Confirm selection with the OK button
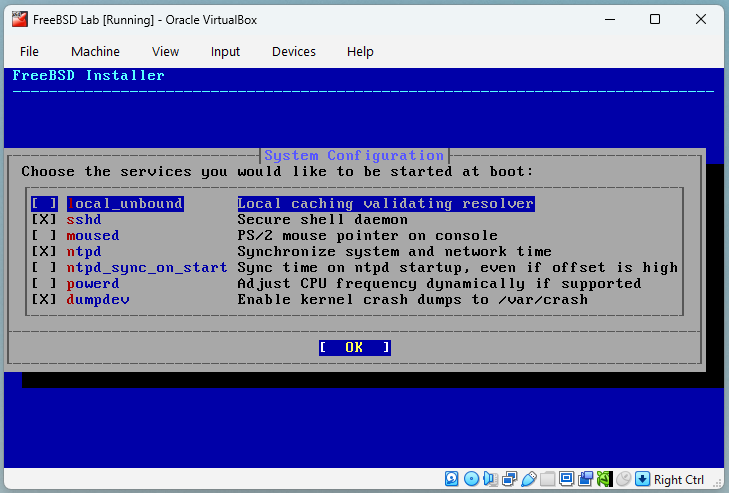The image size is (729, 493). 355,347
